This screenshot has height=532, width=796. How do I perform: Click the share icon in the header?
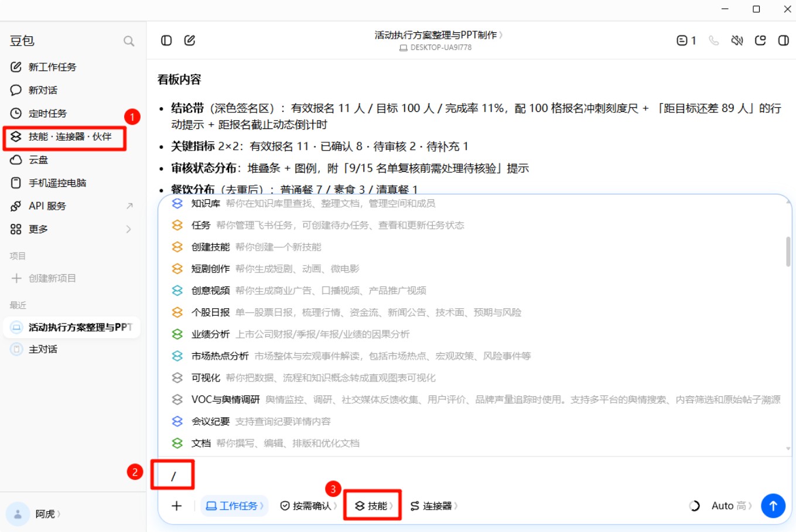pos(760,40)
